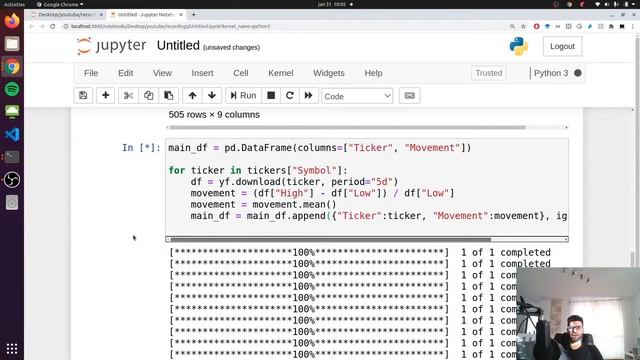Image resolution: width=640 pixels, height=360 pixels.
Task: Open Terminal from the dock
Action: coord(12,157)
